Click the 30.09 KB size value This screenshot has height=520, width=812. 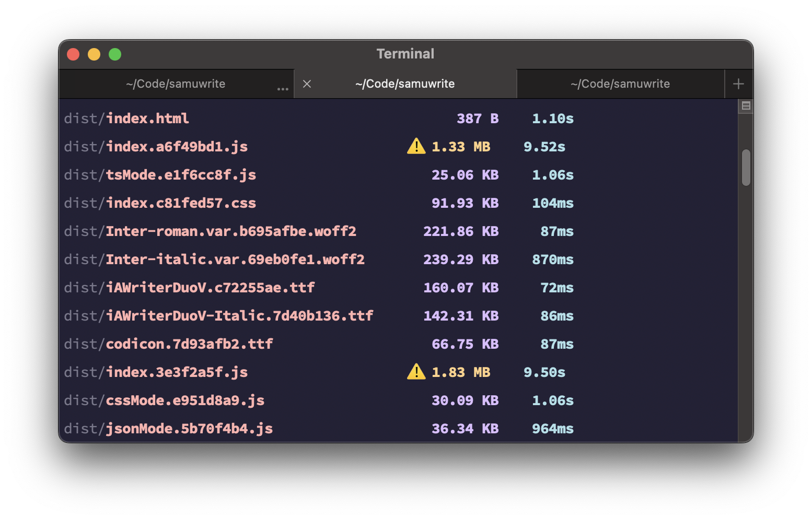[465, 400]
